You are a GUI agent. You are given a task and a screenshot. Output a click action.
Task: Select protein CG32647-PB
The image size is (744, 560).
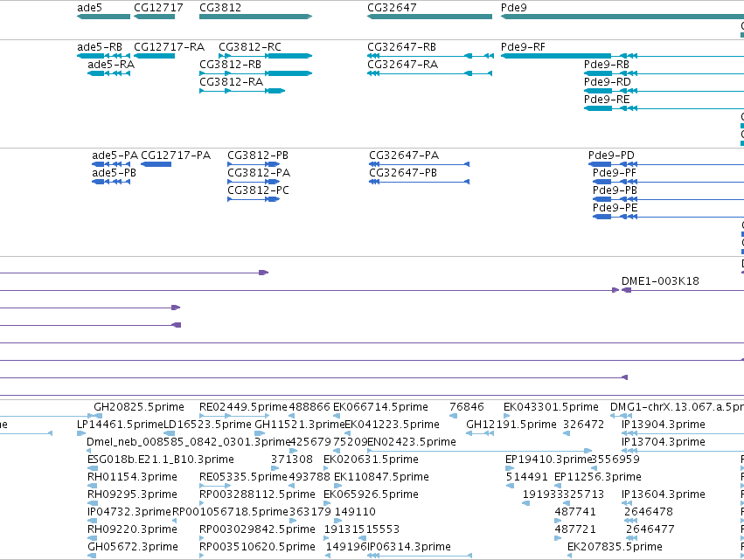pyautogui.click(x=420, y=182)
